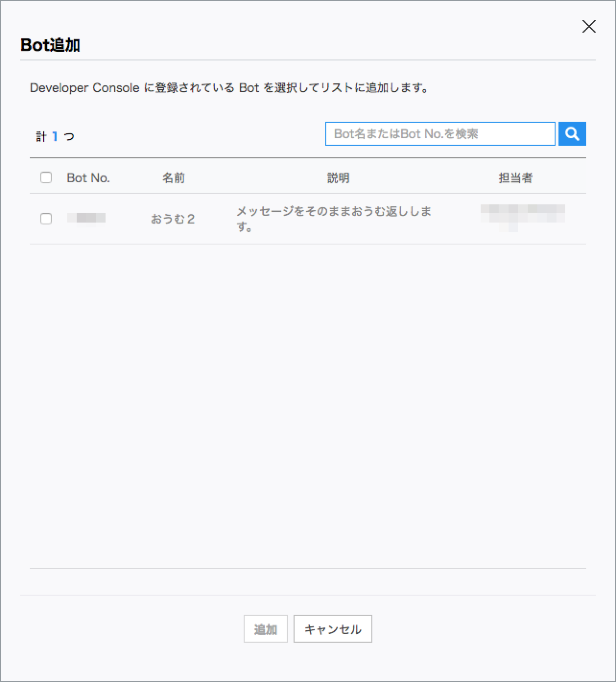616x682 pixels.
Task: Click the blue search magnifier icon
Action: [x=572, y=134]
